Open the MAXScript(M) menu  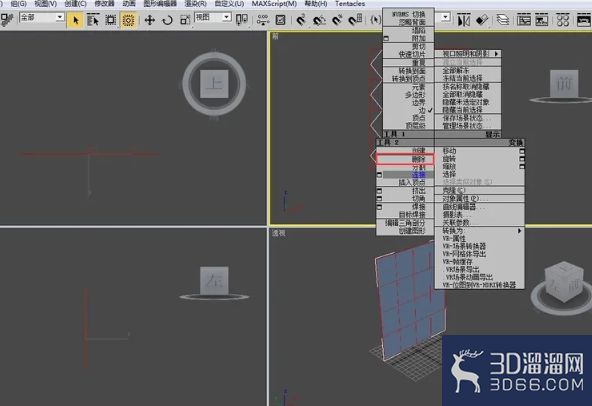click(274, 4)
